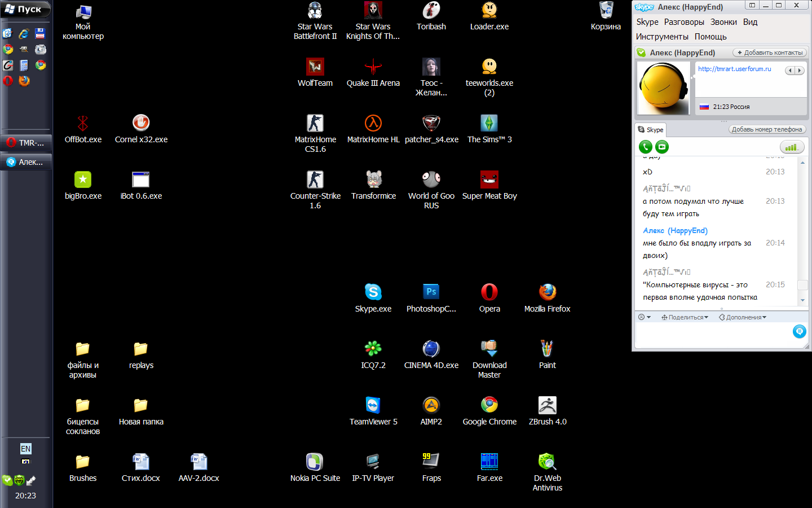Click the patcher_s4.exe icon
The image size is (812, 508).
(x=431, y=129)
